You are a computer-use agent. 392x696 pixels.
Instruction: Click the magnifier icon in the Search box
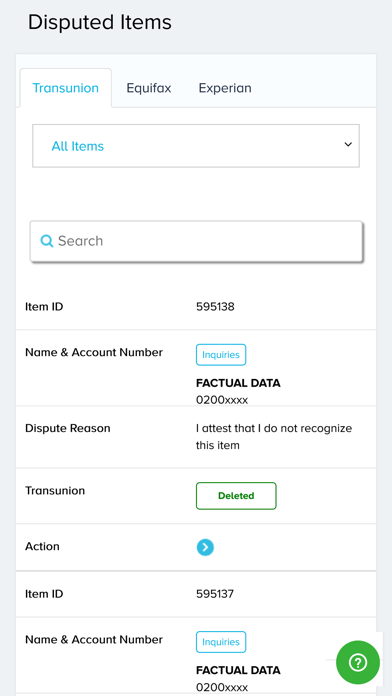coord(47,241)
